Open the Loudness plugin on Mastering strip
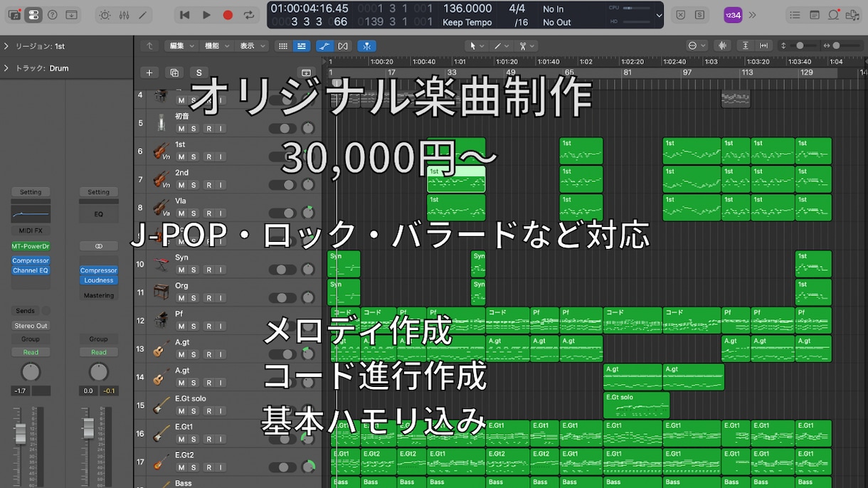Screen dimensions: 868x488 pos(99,280)
